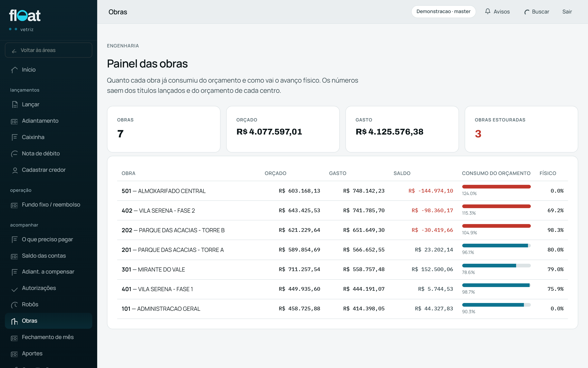Click the bell icon for Avisos
The height and width of the screenshot is (368, 588).
[487, 11]
